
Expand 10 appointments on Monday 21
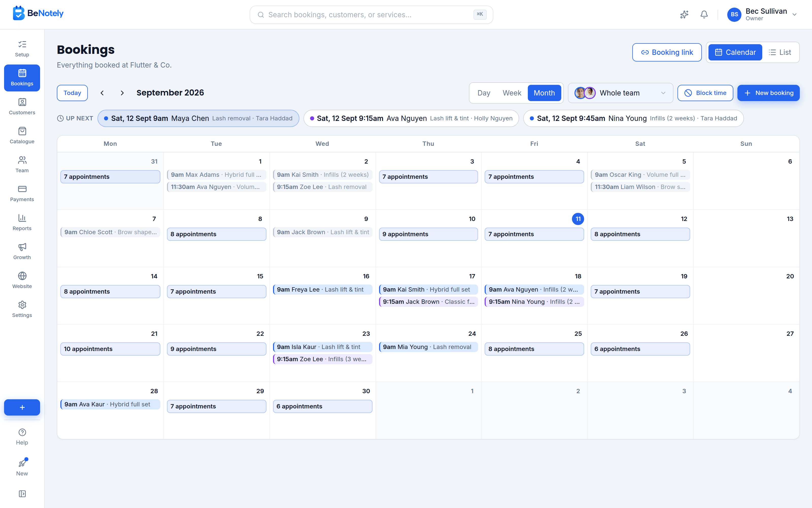(110, 349)
